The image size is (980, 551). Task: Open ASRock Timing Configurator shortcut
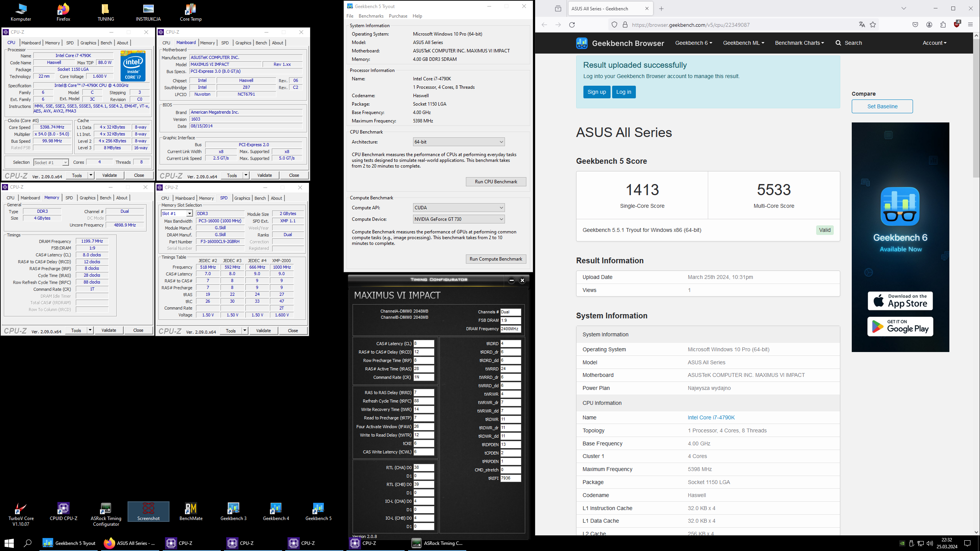(106, 514)
